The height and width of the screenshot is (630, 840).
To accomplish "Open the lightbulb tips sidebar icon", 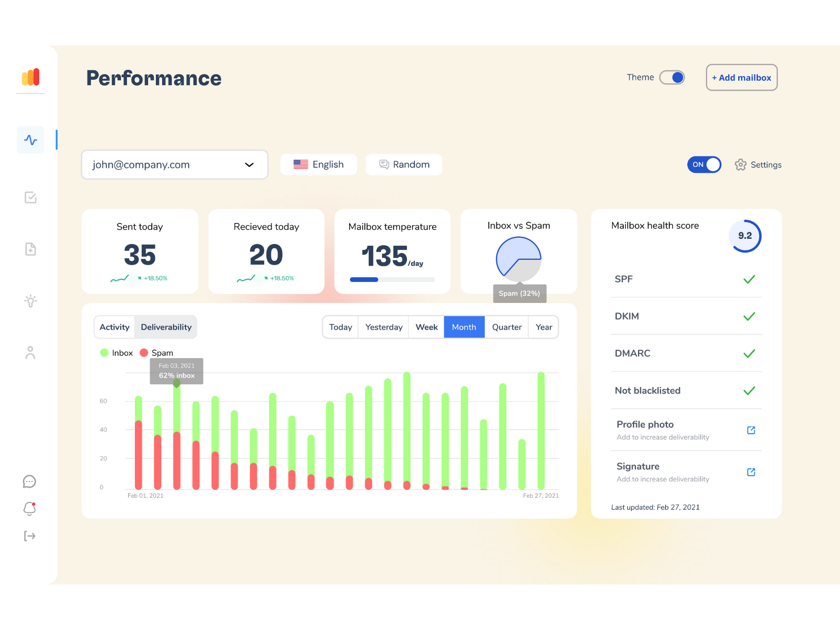I will (30, 300).
